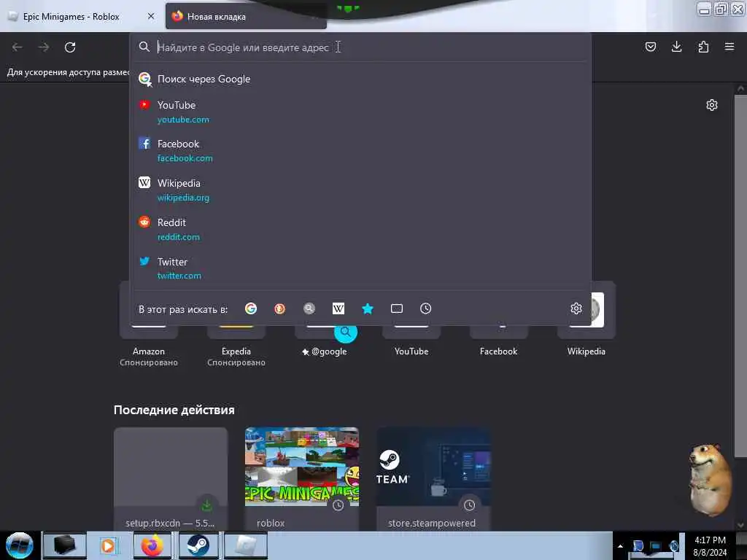This screenshot has width=747, height=560.
Task: Focus the Найдите в Google address field
Action: point(360,47)
